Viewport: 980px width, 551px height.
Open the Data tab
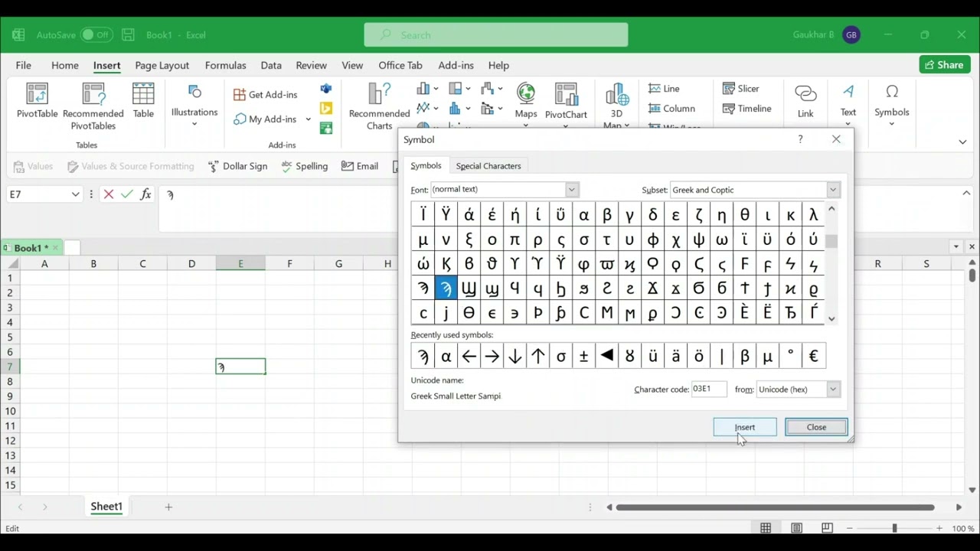(x=271, y=65)
